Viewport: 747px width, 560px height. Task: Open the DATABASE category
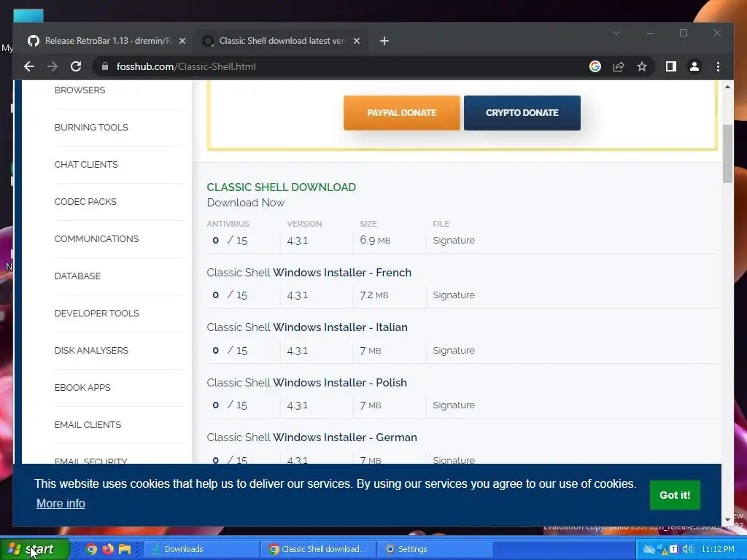(x=77, y=276)
